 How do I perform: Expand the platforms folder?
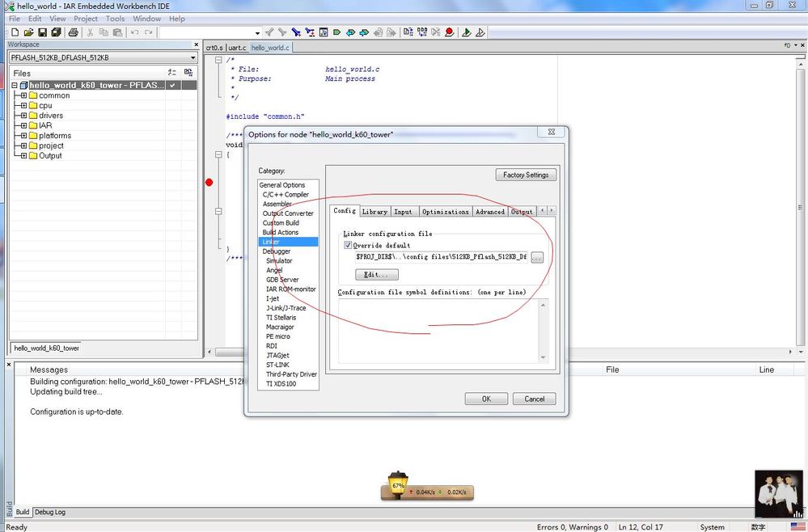click(23, 136)
